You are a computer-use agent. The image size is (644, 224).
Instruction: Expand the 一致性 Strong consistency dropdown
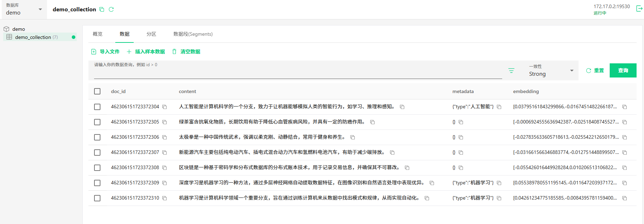pyautogui.click(x=551, y=70)
